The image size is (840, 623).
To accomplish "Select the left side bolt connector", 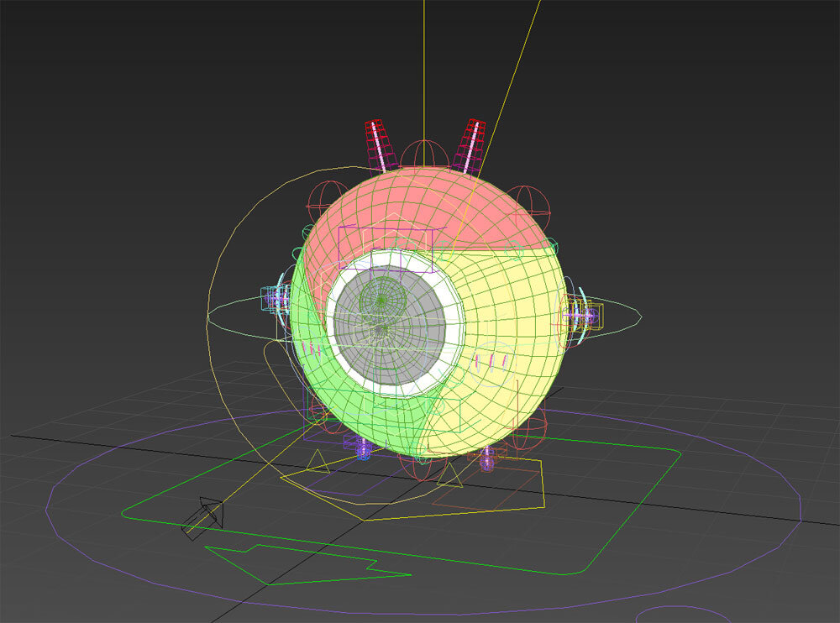I will 277,298.
